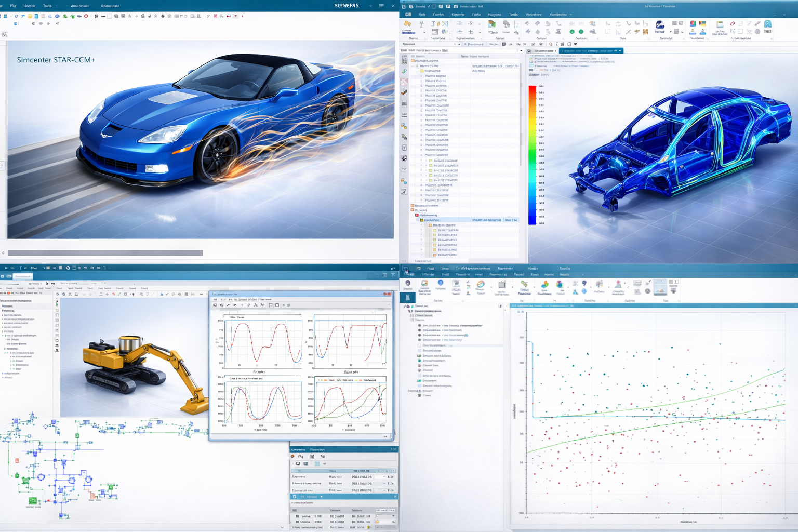Click the first green circle icon in ribbon
798x532 pixels.
[572, 32]
